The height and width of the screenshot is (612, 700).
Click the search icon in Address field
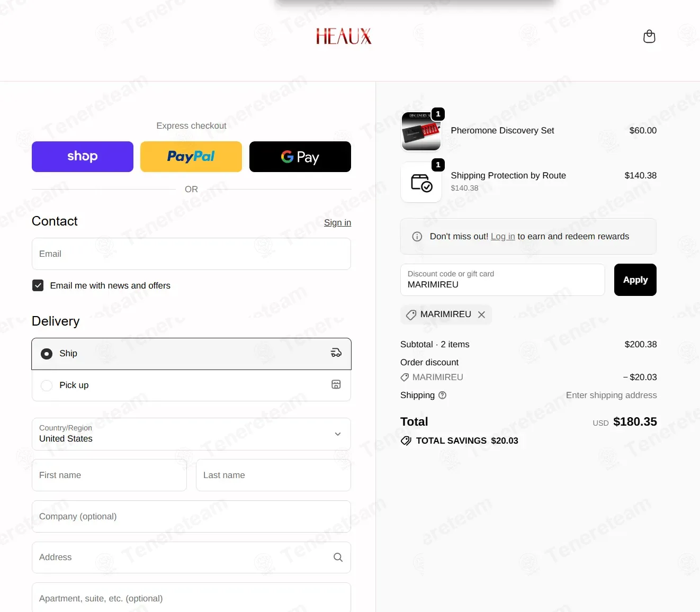tap(338, 557)
